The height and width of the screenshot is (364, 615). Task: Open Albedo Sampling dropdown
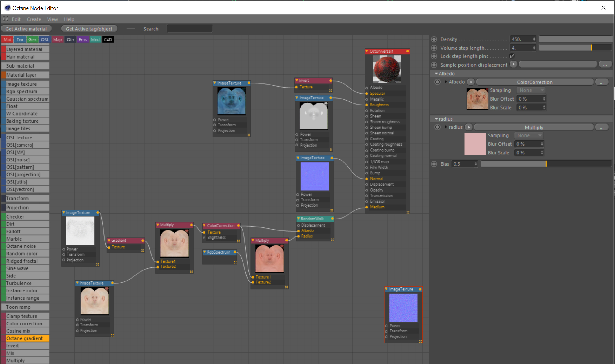pyautogui.click(x=531, y=90)
